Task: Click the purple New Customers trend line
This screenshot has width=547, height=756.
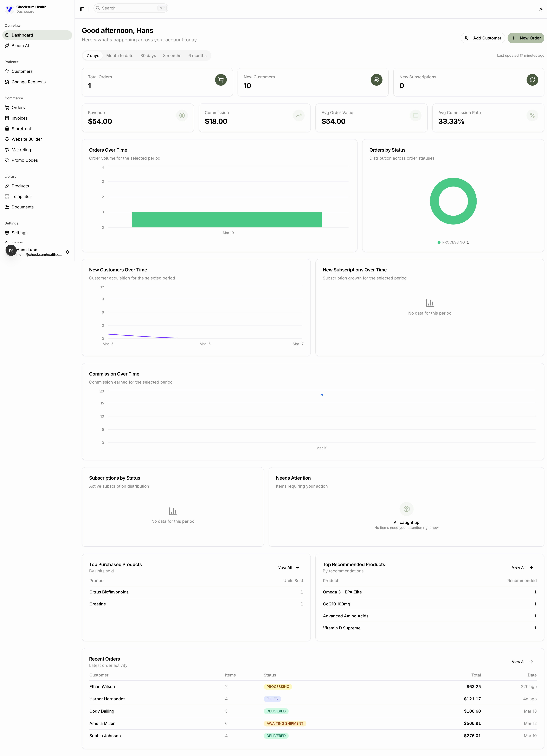Action: (143, 336)
